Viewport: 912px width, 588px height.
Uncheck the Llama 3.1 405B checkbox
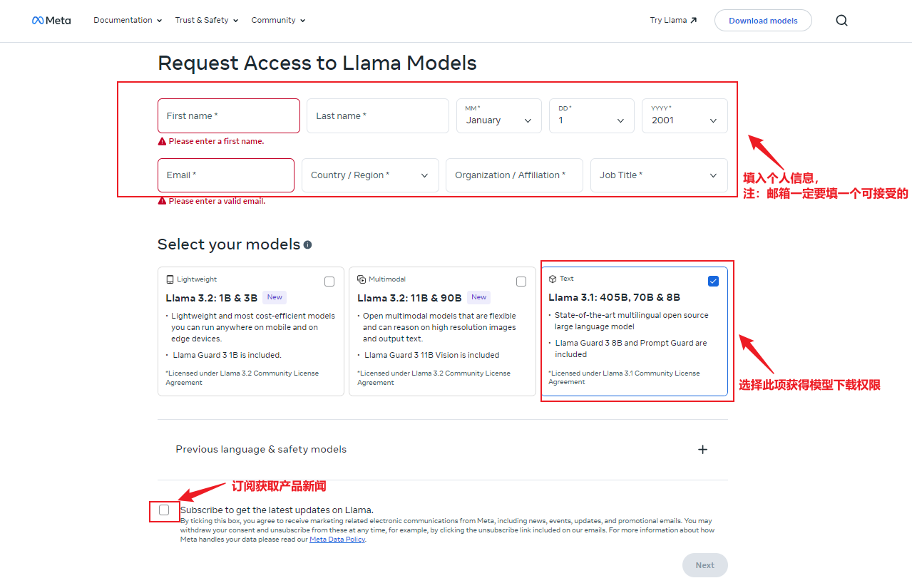pos(713,281)
